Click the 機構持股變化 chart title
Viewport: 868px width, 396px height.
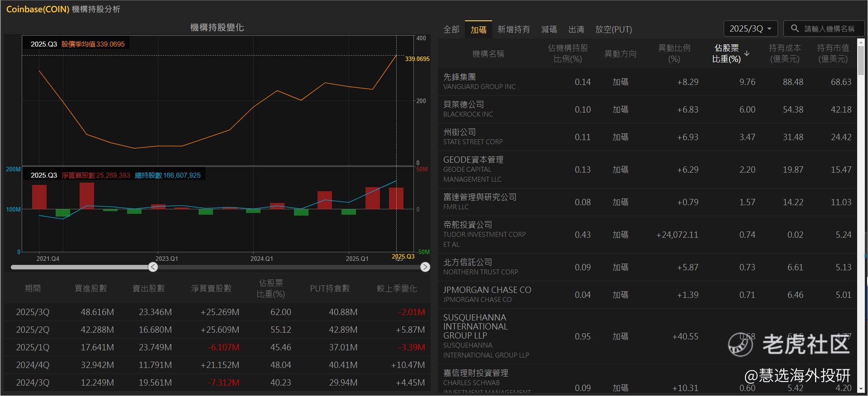[x=217, y=28]
